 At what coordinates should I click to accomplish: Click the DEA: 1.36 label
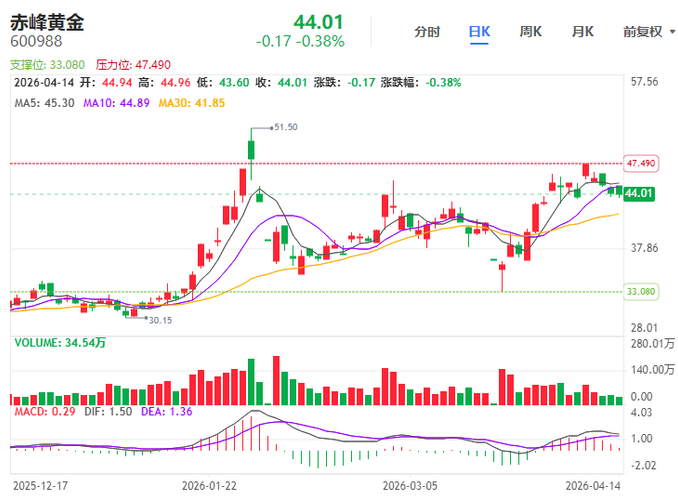(x=167, y=411)
